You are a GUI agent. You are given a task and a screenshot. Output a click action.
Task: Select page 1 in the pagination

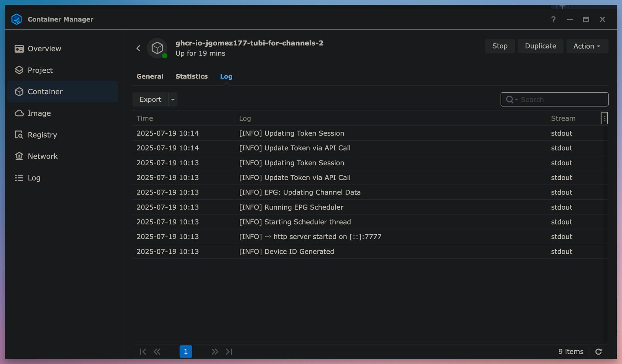point(186,351)
